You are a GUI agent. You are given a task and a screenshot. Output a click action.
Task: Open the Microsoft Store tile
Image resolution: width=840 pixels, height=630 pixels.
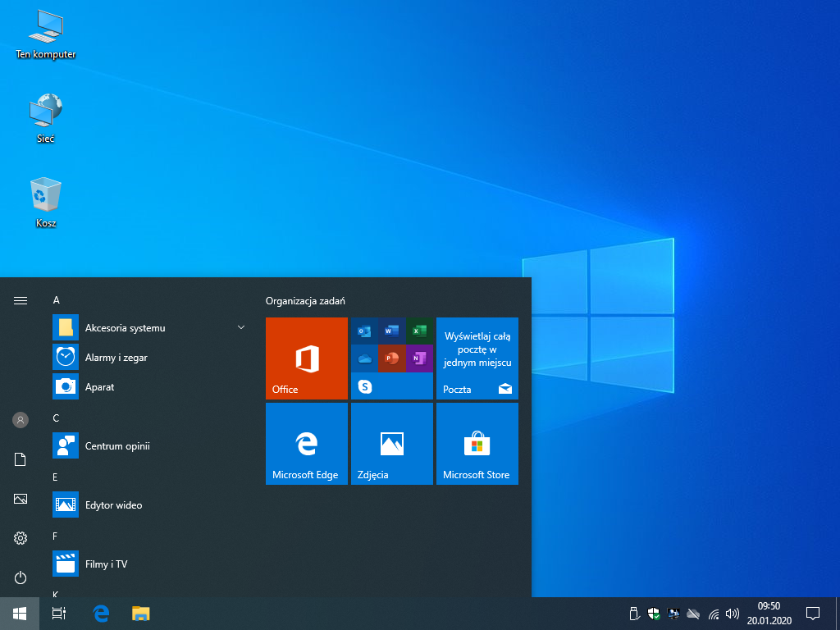pyautogui.click(x=477, y=444)
